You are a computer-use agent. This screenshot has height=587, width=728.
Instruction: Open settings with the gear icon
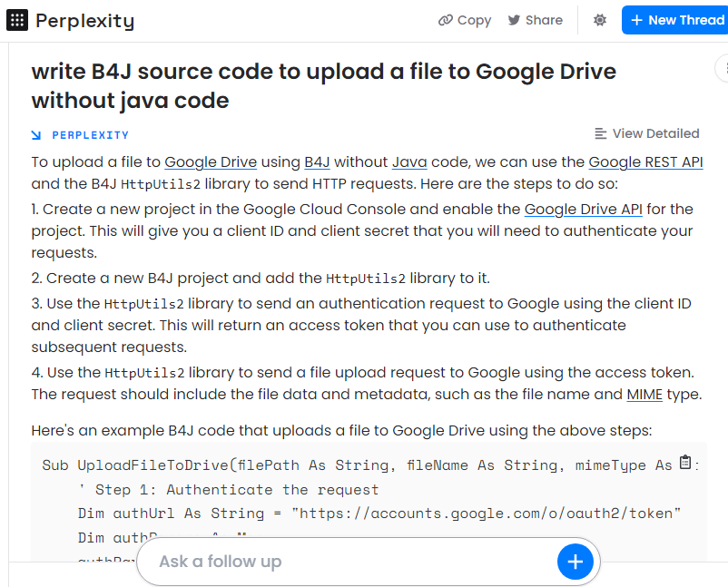point(599,20)
